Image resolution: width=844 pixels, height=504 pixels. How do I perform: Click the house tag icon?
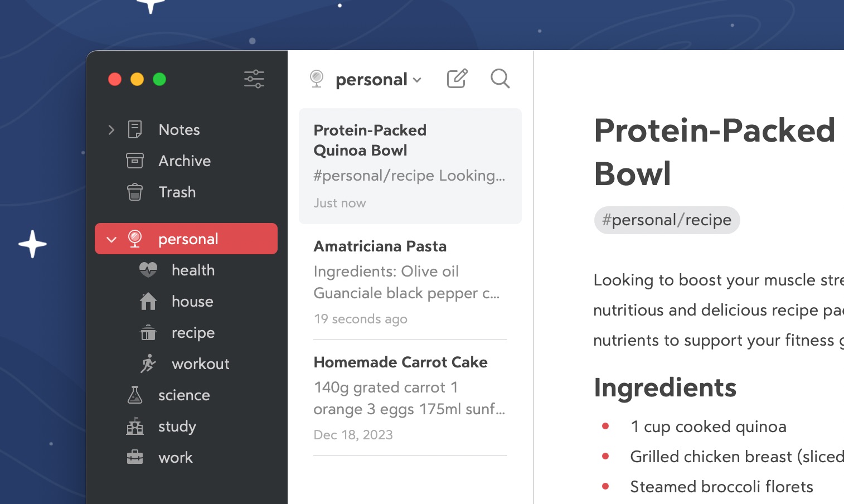point(148,301)
